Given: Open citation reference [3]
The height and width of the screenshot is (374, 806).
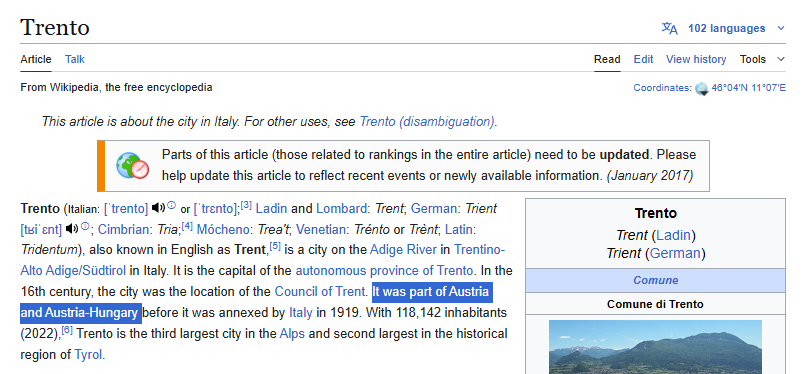Looking at the screenshot, I should coord(246,205).
